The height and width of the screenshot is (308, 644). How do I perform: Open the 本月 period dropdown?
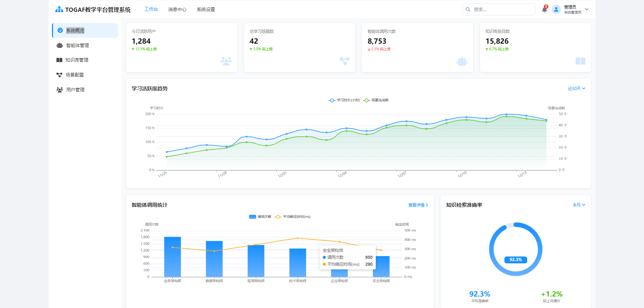click(579, 205)
